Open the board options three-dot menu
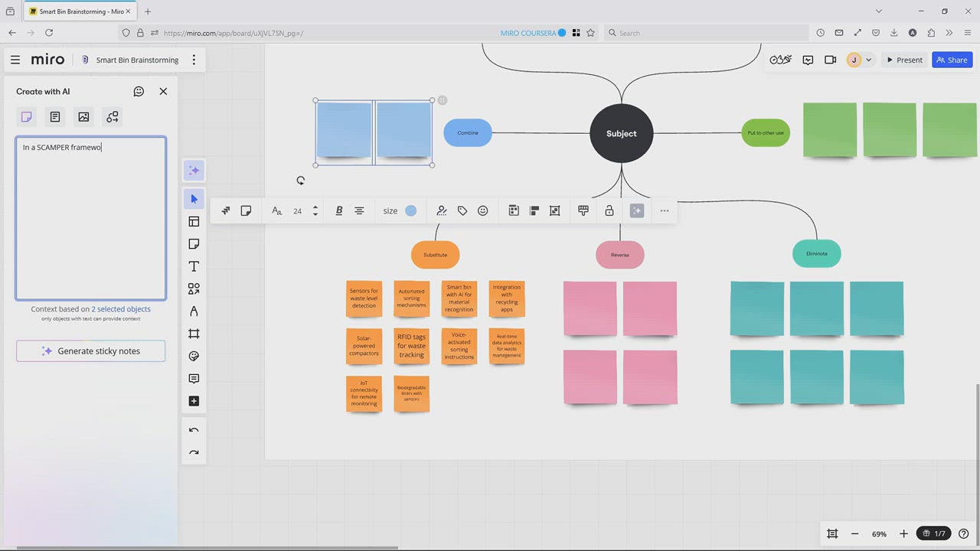The image size is (980, 551). (x=194, y=60)
